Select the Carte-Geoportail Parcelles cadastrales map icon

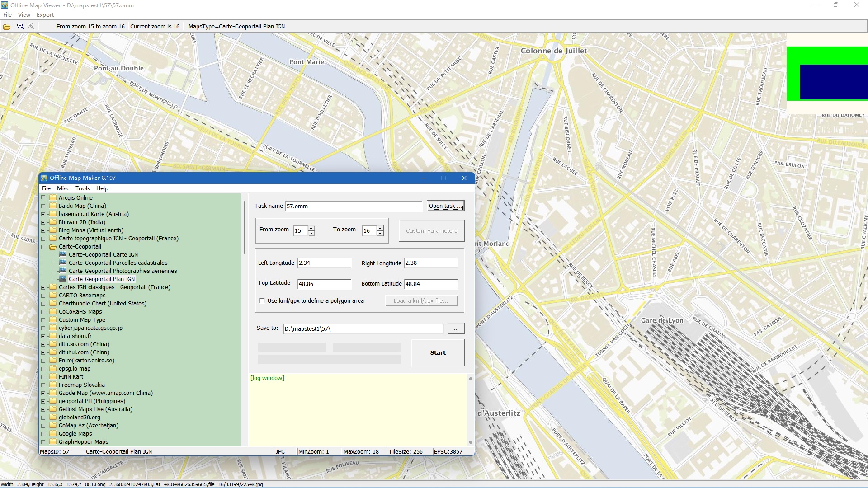point(63,263)
